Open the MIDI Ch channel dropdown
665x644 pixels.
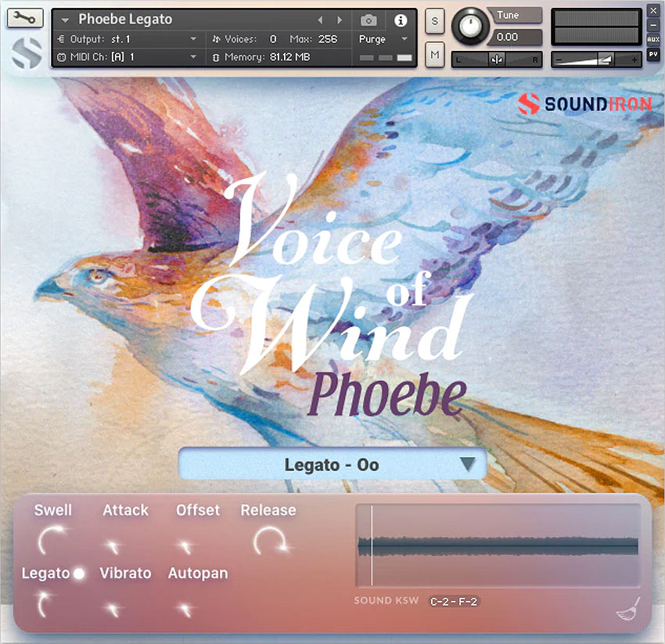coord(128,57)
